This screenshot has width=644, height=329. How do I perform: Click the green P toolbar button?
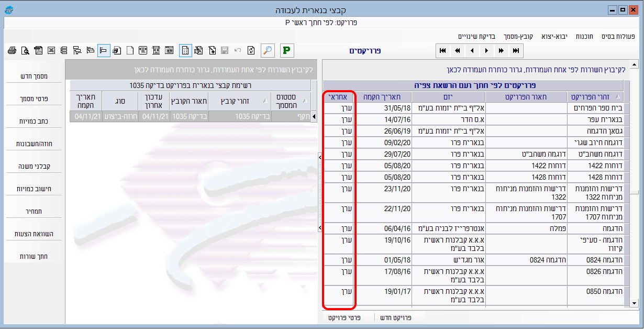(x=286, y=50)
